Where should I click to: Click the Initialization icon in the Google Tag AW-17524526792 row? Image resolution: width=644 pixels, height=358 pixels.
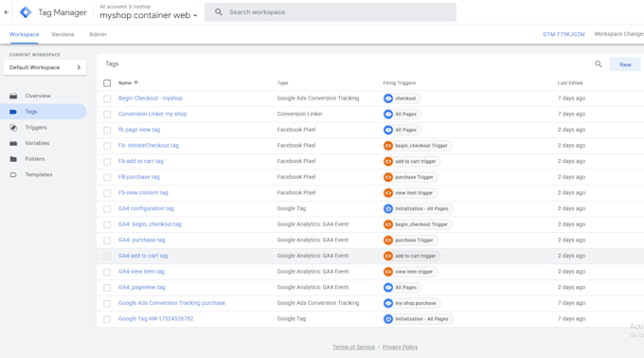388,319
